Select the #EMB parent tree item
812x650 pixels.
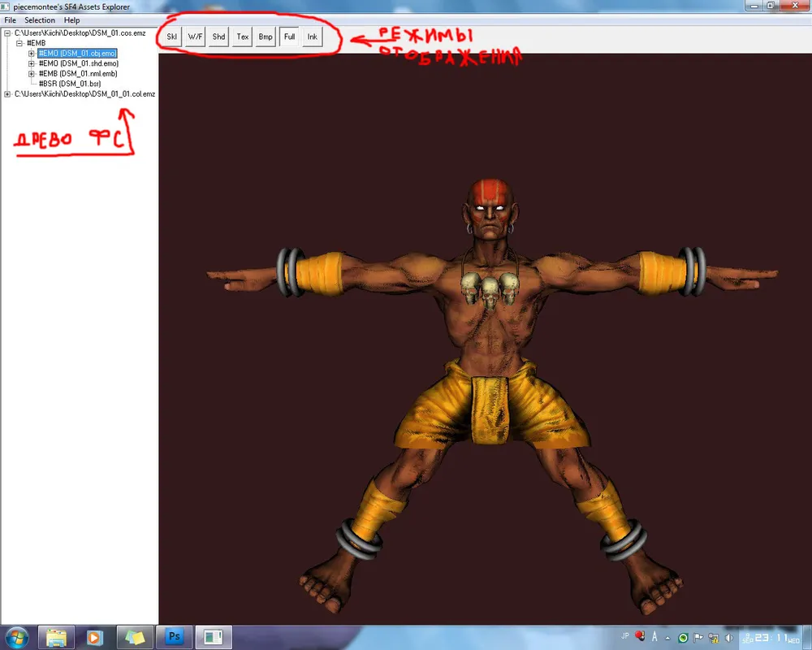coord(37,43)
